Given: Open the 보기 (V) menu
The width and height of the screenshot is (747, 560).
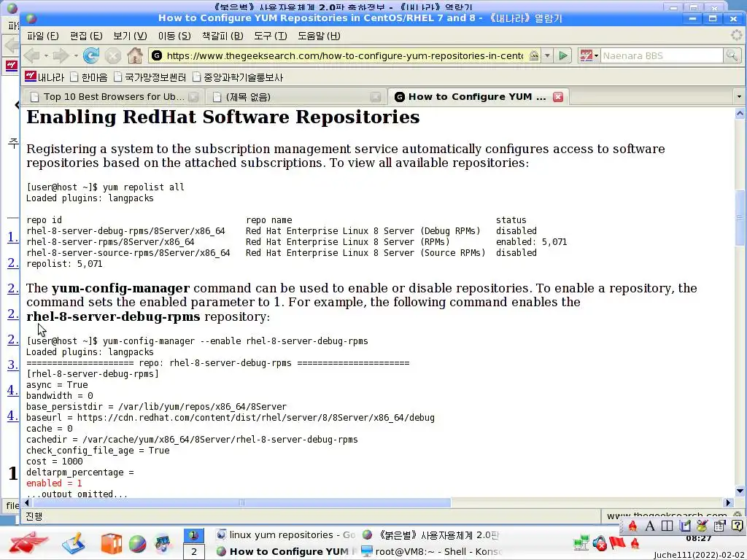Looking at the screenshot, I should pyautogui.click(x=130, y=36).
